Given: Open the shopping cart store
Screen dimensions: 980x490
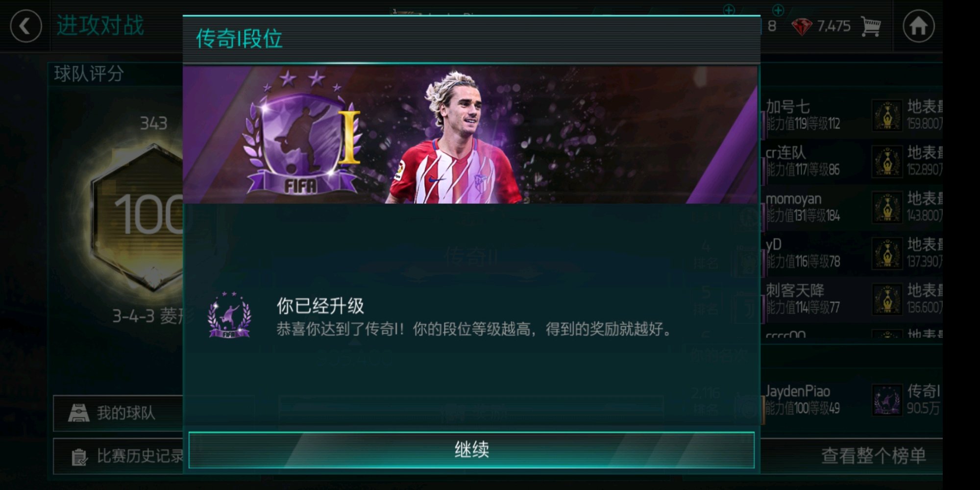Looking at the screenshot, I should click(871, 26).
